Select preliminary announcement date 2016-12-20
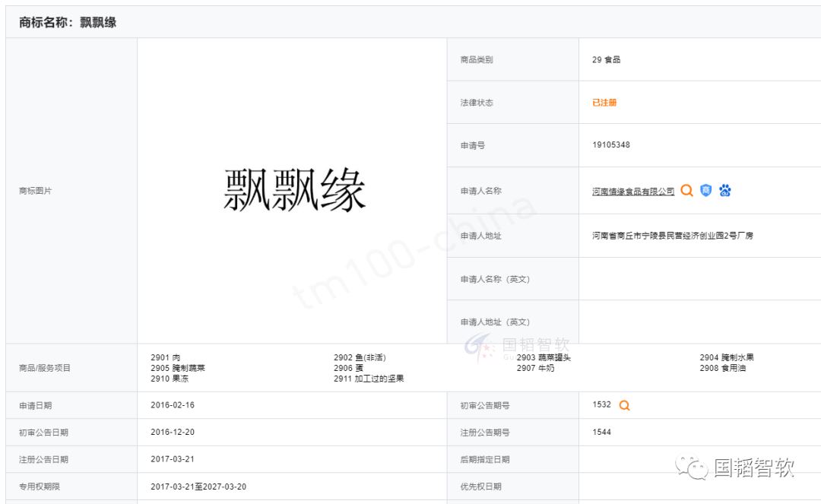The height and width of the screenshot is (504, 821). pos(173,433)
